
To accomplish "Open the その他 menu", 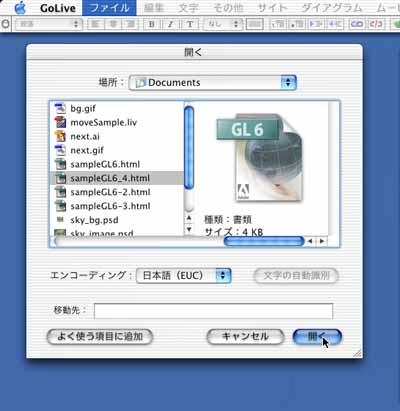I will (x=228, y=8).
